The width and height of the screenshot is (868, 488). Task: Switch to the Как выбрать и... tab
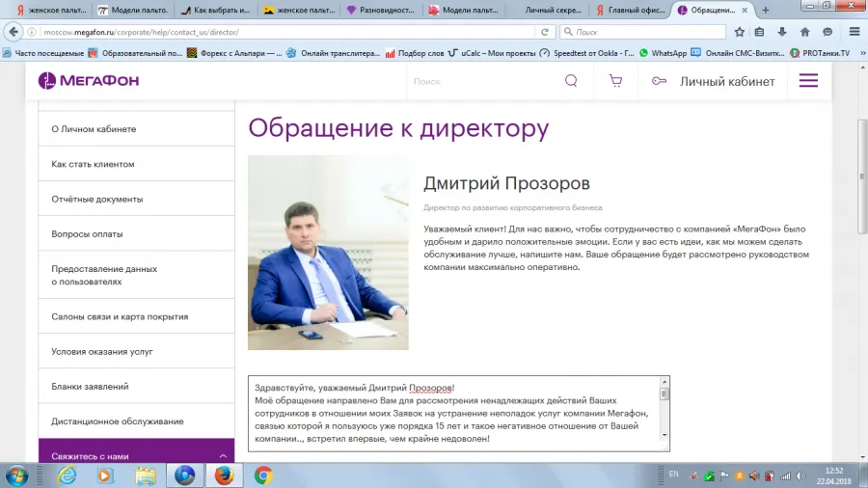coord(216,10)
